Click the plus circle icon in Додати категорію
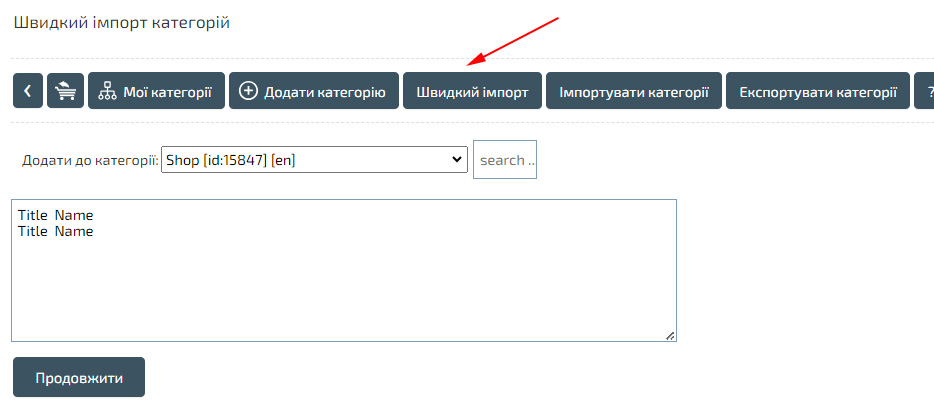The image size is (934, 412). 249,92
